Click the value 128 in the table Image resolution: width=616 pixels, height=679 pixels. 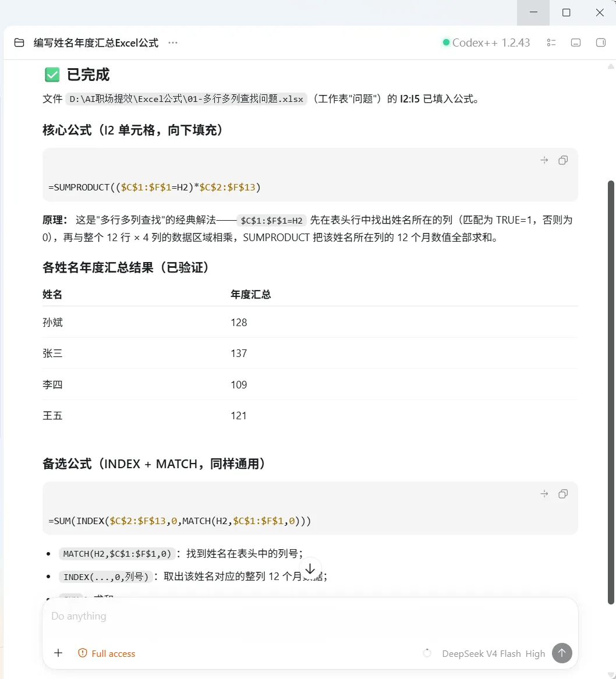(x=239, y=323)
